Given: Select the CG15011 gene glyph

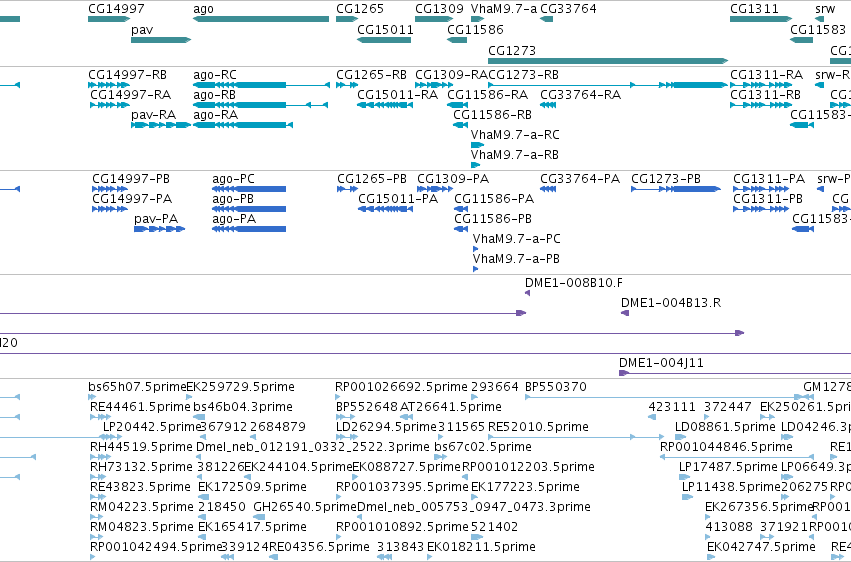Looking at the screenshot, I should tap(384, 40).
